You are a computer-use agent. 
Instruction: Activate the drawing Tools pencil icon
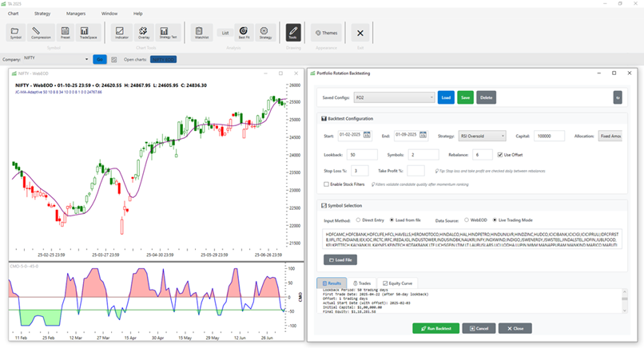pos(293,32)
